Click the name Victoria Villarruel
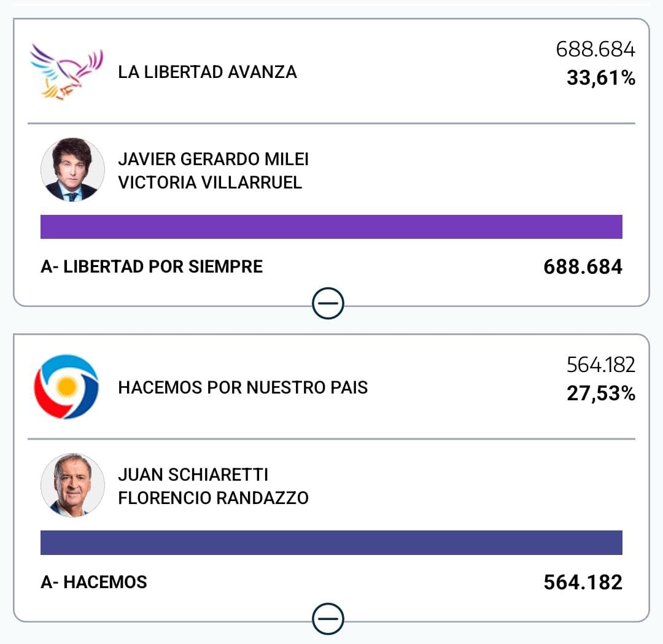The height and width of the screenshot is (644, 663). (210, 183)
